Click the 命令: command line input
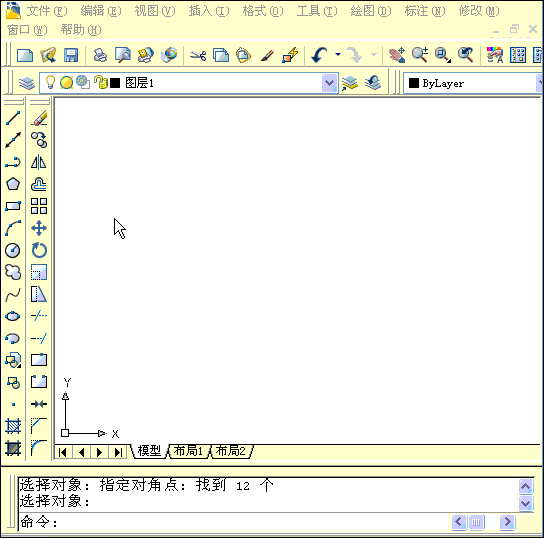 pos(234,522)
